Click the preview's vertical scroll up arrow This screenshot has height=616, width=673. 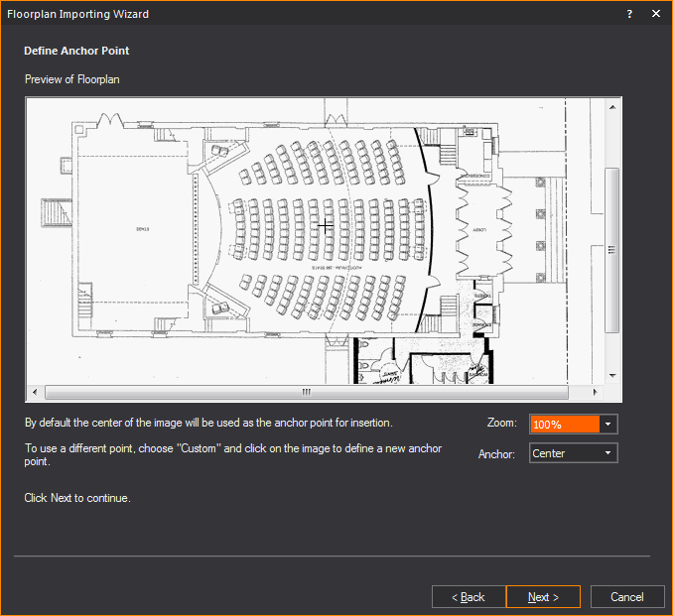click(x=612, y=106)
